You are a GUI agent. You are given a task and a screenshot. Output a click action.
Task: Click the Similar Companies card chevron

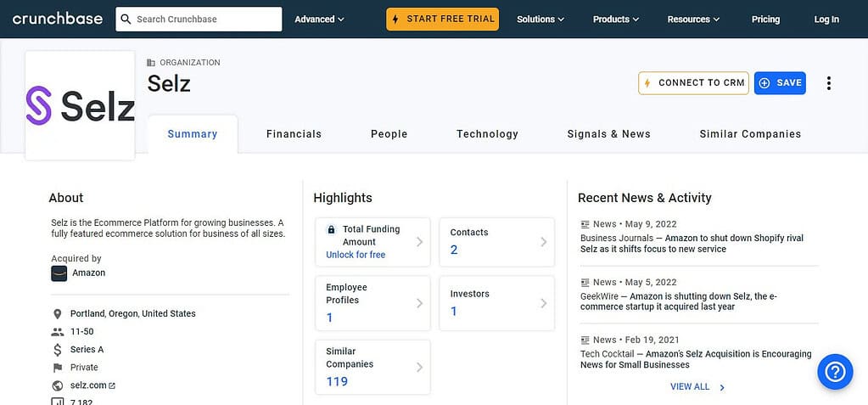point(420,367)
